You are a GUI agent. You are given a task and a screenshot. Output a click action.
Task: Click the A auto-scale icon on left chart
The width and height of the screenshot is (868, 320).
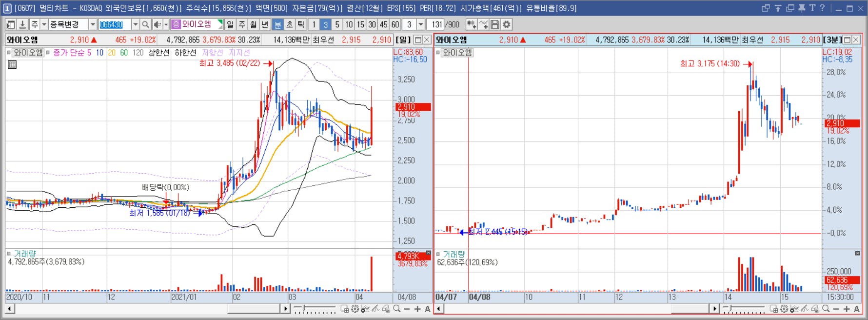coord(428,309)
